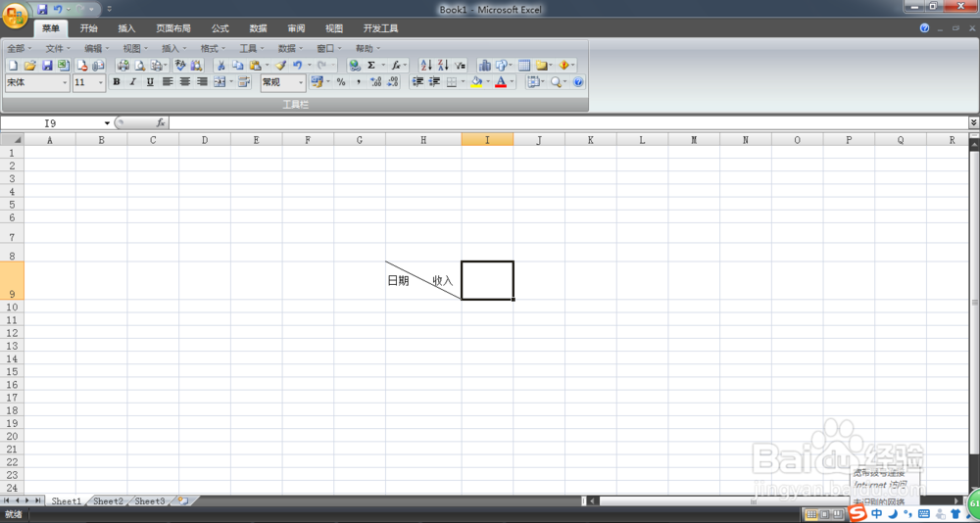
Task: Expand the formula bar
Action: coord(974,122)
